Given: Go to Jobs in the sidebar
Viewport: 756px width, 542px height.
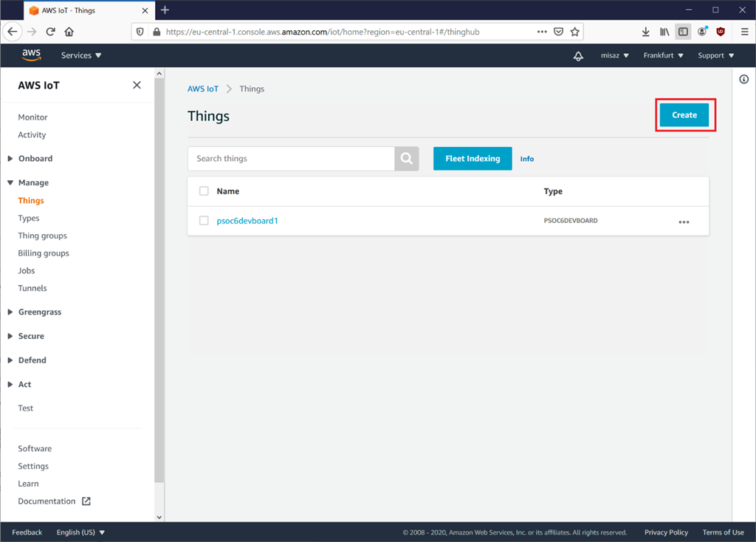Looking at the screenshot, I should (27, 270).
